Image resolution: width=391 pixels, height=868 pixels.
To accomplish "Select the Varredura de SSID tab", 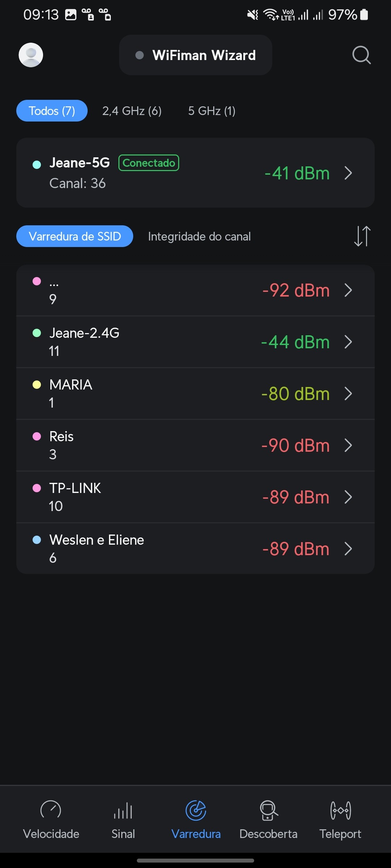I will [x=75, y=237].
